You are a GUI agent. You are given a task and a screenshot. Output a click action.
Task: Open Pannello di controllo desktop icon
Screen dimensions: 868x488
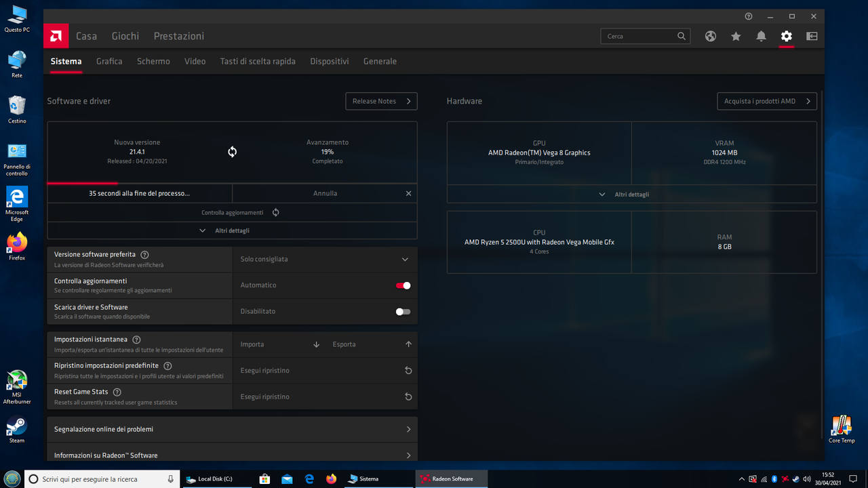pos(17,159)
